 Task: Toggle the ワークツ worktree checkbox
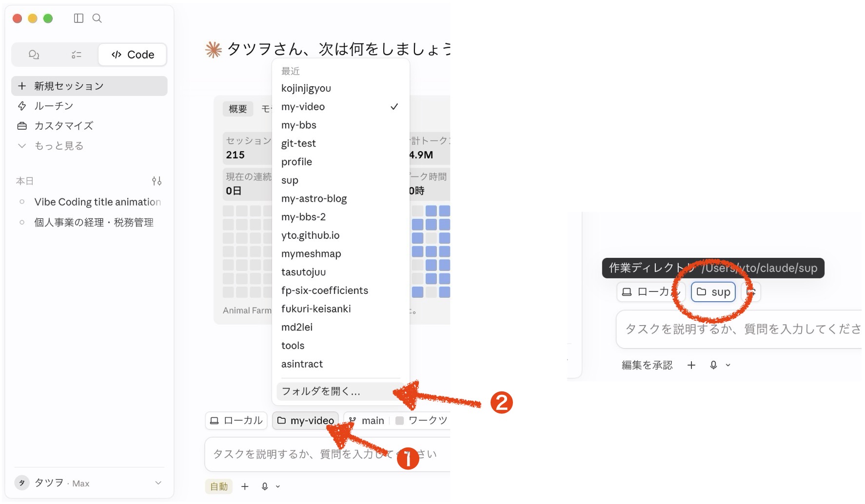tap(399, 421)
